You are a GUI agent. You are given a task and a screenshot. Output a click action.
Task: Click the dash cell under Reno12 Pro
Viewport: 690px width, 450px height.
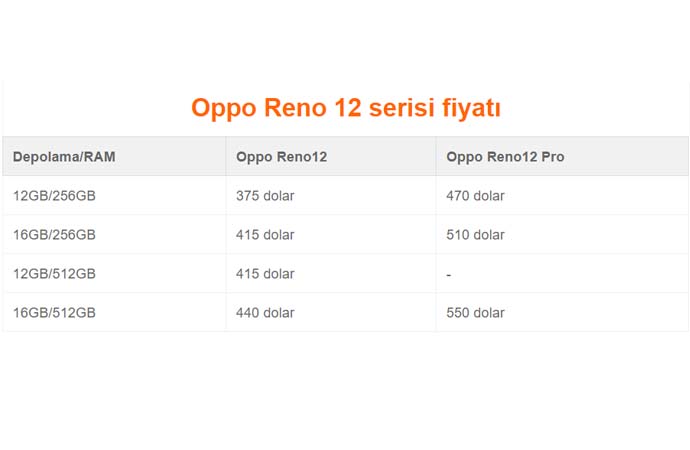click(449, 274)
